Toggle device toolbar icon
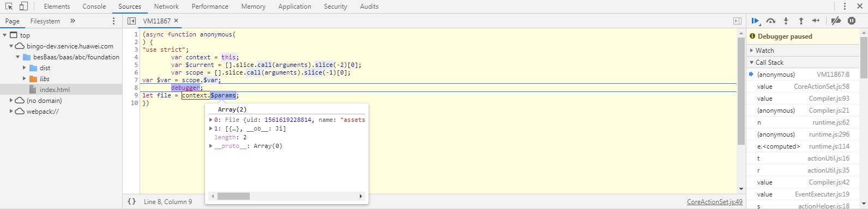868x209 pixels. coord(23,7)
